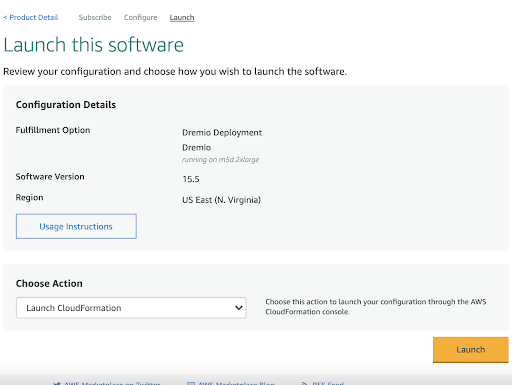Click the Fulfillment Option label
The height and width of the screenshot is (385, 512).
53,130
